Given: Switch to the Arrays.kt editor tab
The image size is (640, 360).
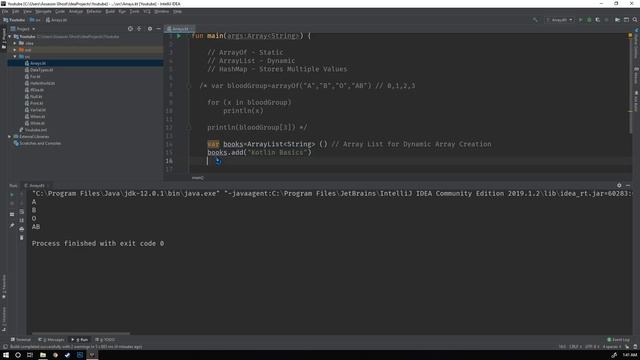Looking at the screenshot, I should pyautogui.click(x=180, y=29).
